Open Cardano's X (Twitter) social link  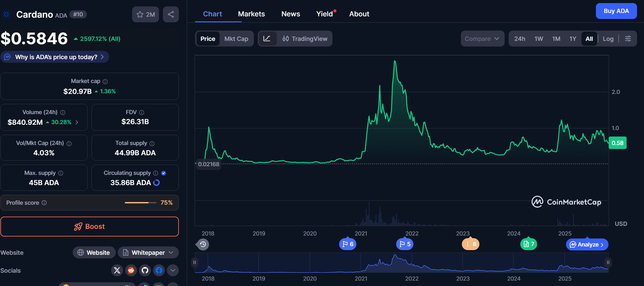coord(117,270)
